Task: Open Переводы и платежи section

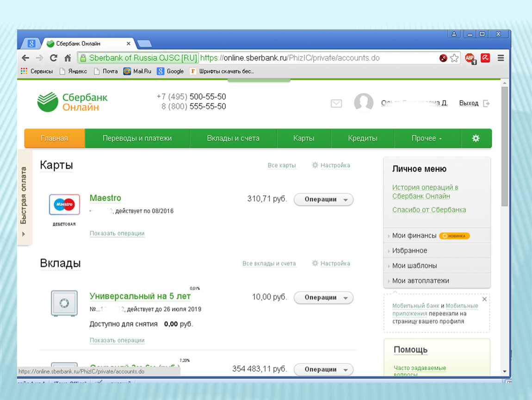Action: pos(137,138)
